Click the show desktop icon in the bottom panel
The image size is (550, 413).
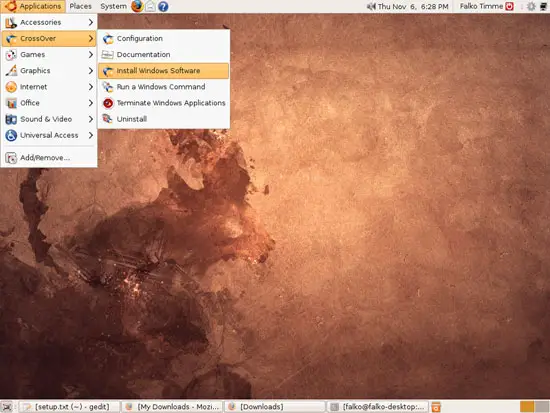click(x=7, y=407)
